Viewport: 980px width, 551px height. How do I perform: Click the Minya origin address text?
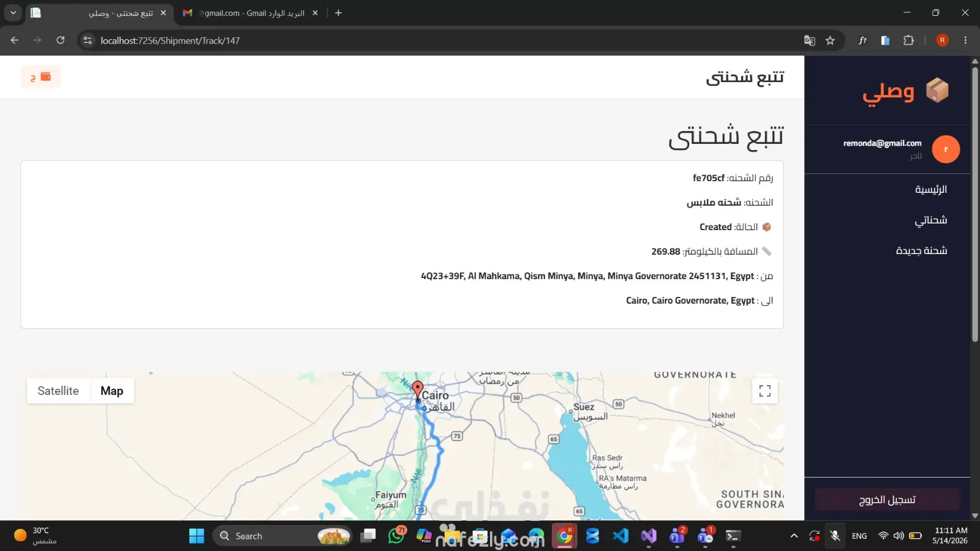coord(587,276)
